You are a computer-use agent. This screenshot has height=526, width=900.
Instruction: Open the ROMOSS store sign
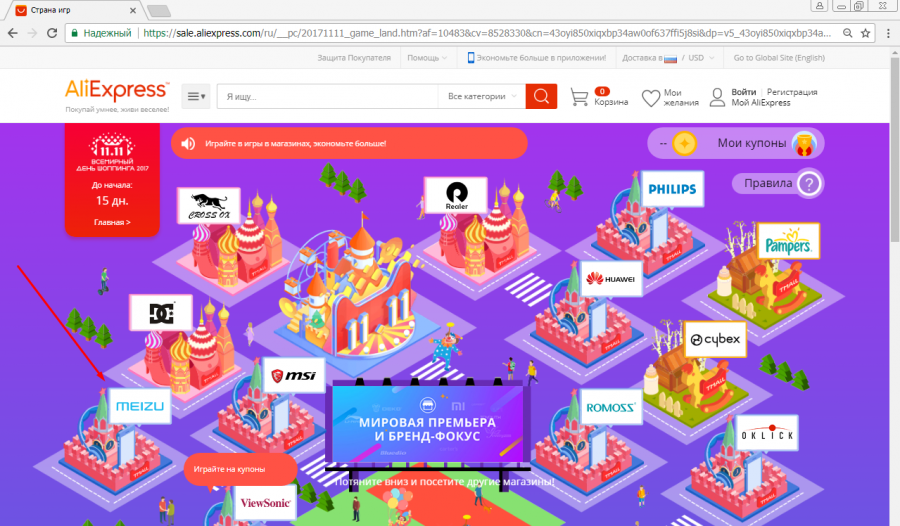pos(610,407)
